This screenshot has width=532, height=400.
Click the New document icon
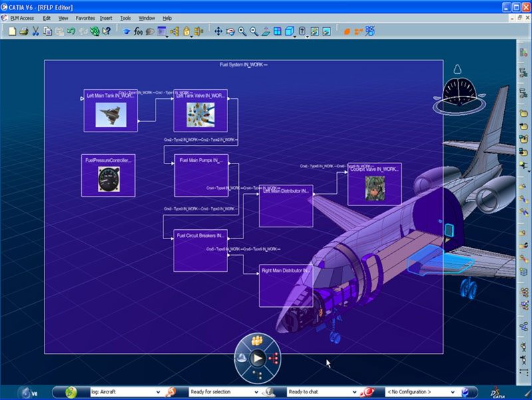click(x=12, y=31)
